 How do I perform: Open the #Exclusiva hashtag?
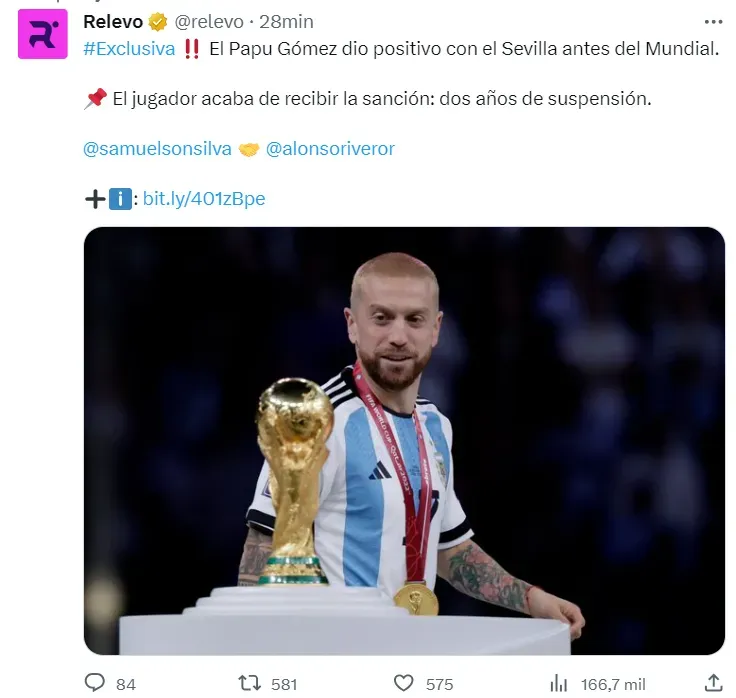(129, 49)
